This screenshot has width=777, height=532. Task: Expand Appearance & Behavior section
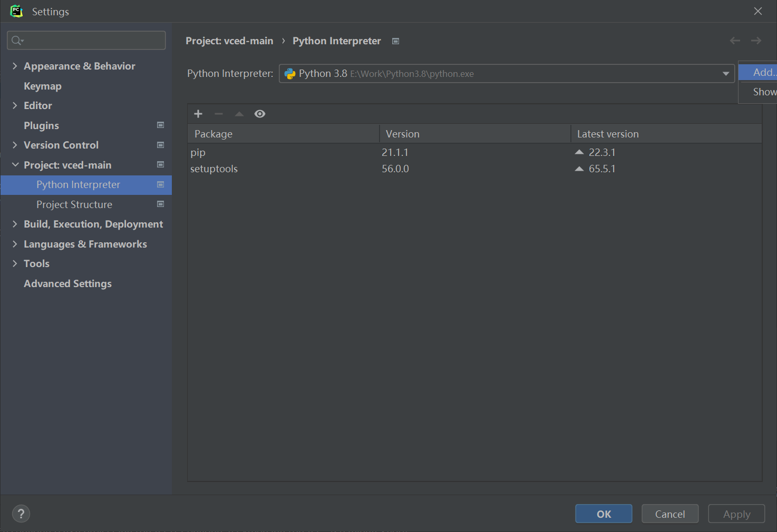click(15, 66)
